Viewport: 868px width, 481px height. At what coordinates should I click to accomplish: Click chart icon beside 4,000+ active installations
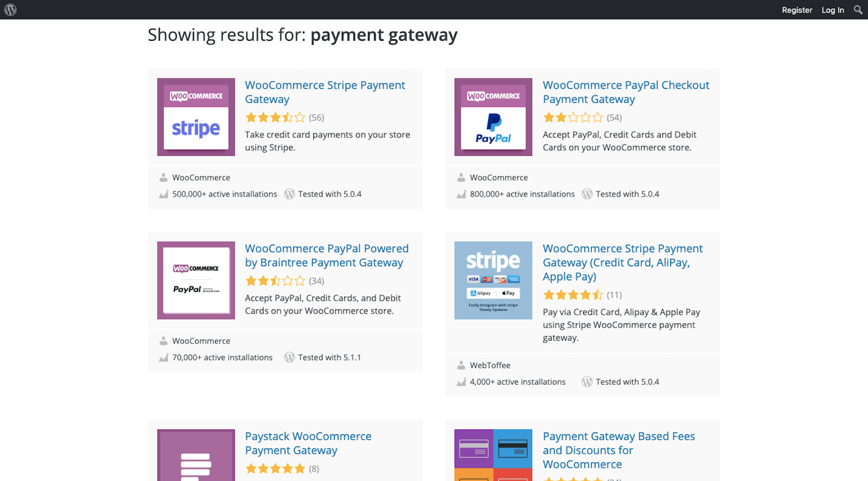coord(461,381)
